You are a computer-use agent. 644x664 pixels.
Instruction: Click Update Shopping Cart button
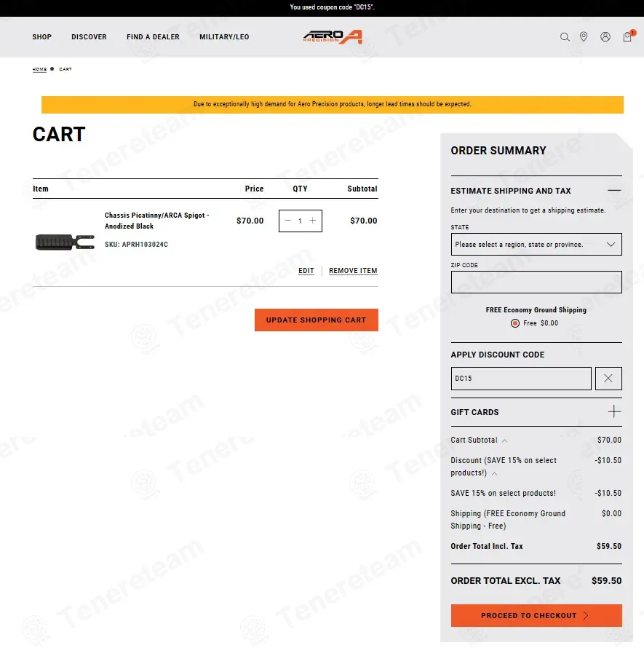pyautogui.click(x=316, y=320)
